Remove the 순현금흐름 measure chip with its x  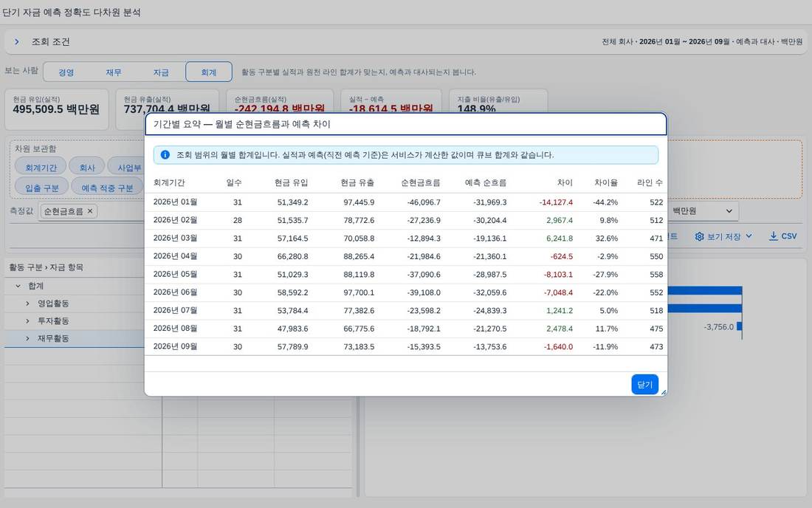[x=90, y=211]
